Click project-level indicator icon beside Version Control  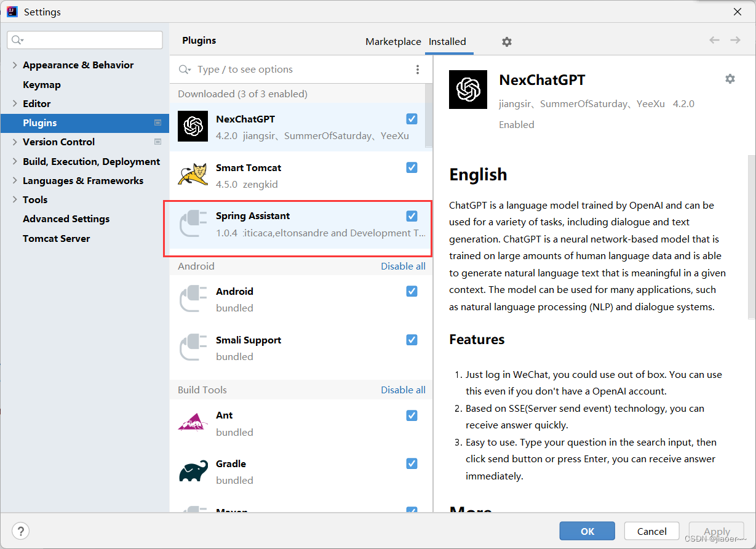pos(157,142)
